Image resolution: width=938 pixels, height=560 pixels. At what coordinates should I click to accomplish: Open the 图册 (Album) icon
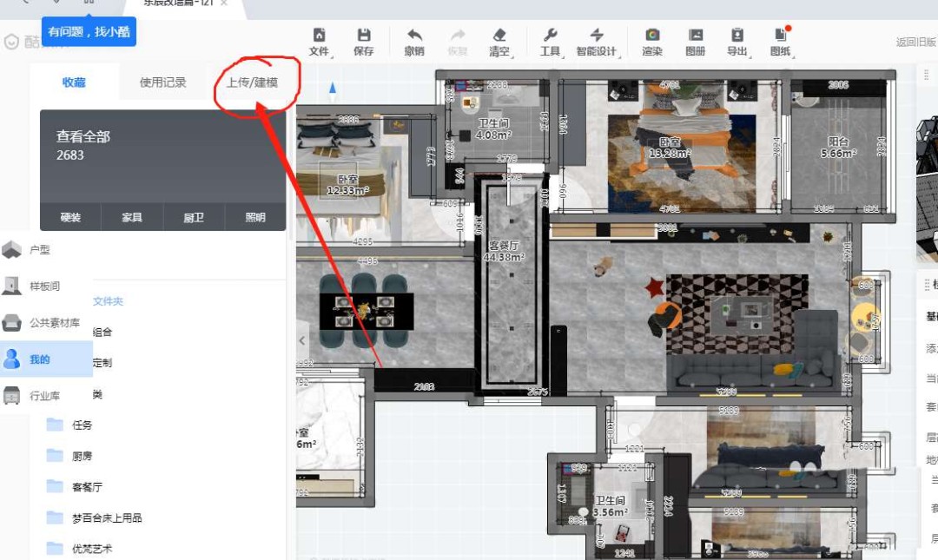point(695,36)
